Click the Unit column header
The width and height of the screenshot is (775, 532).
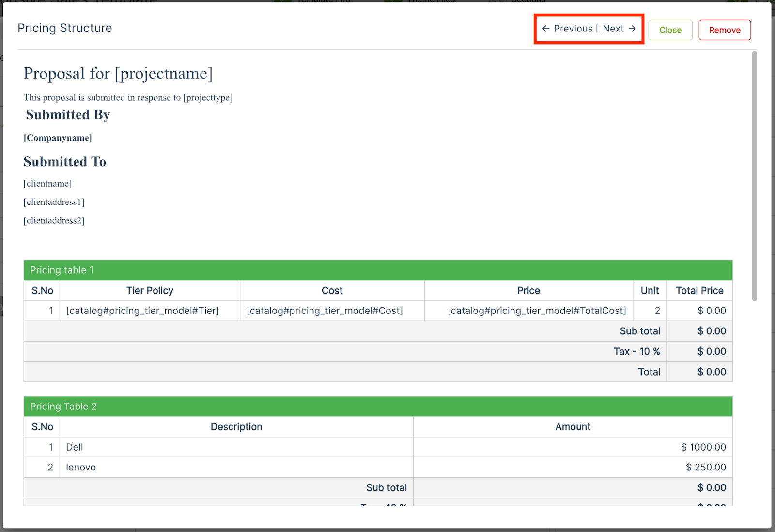coord(650,290)
